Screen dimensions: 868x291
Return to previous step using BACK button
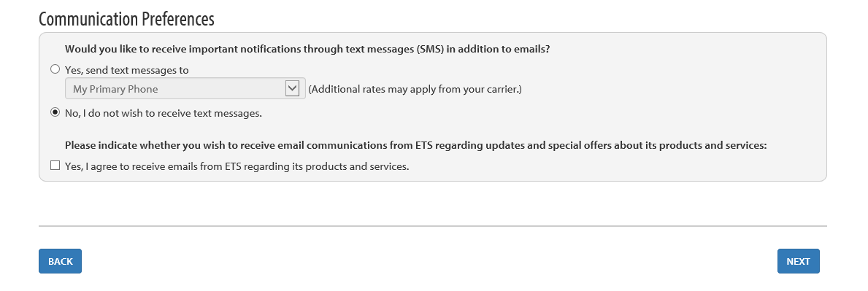click(x=61, y=261)
